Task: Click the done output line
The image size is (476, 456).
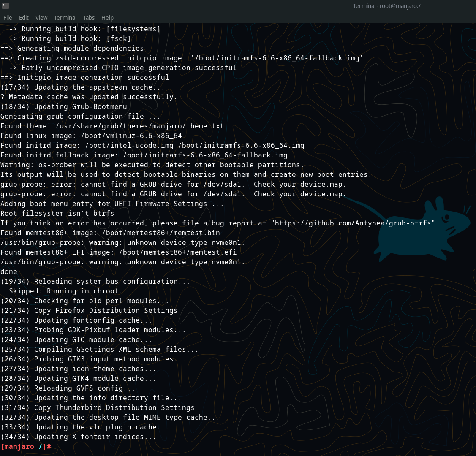Action: point(8,271)
